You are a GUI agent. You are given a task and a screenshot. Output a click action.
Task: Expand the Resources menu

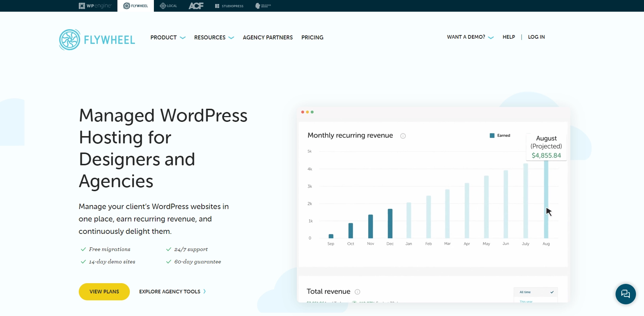(214, 38)
